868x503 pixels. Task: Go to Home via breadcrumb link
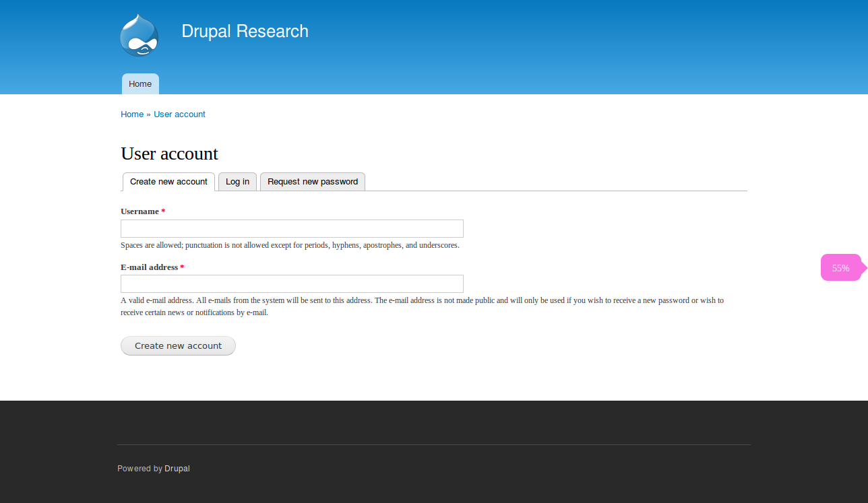[x=132, y=114]
